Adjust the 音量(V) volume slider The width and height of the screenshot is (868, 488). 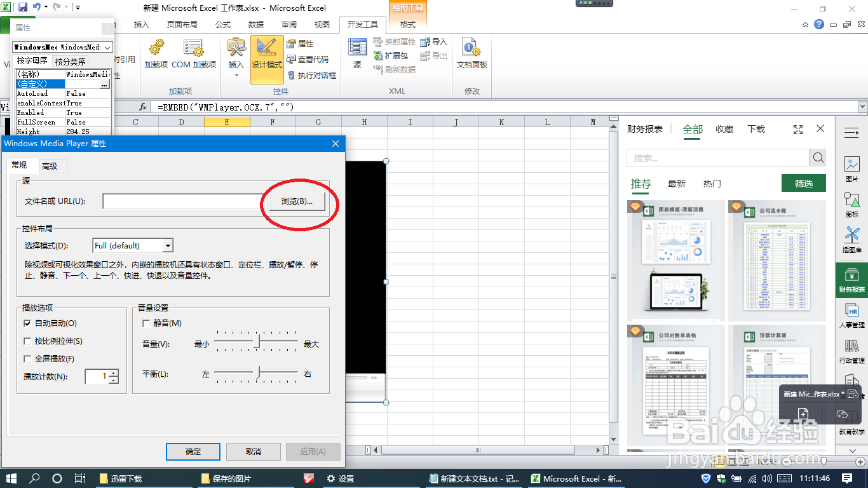[257, 342]
